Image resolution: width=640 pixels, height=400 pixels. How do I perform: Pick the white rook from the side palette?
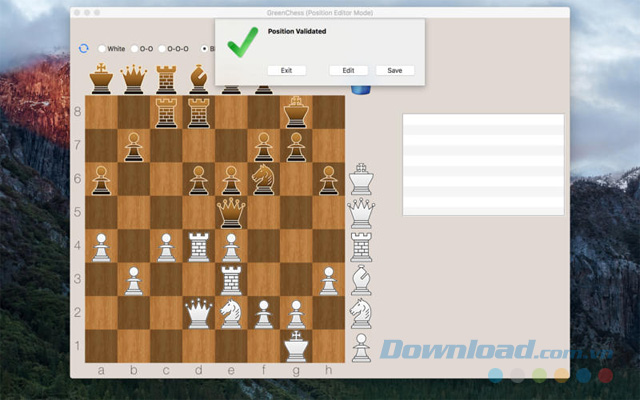pyautogui.click(x=361, y=247)
